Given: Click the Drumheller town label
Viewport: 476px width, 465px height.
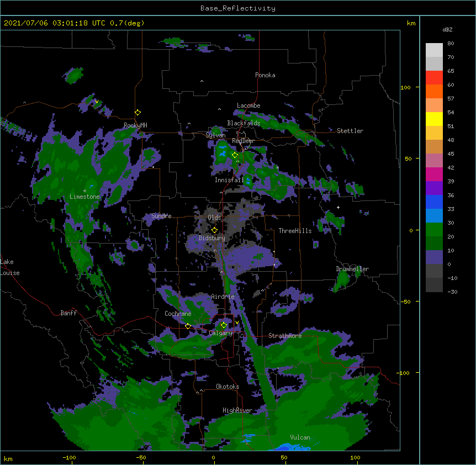Looking at the screenshot, I should coord(352,269).
